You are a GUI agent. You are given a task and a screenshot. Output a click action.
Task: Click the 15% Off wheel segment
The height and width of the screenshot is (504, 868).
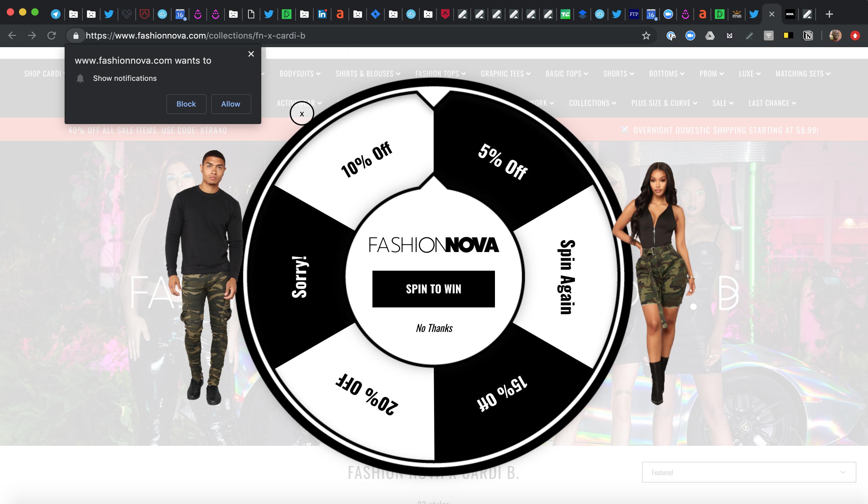point(502,393)
